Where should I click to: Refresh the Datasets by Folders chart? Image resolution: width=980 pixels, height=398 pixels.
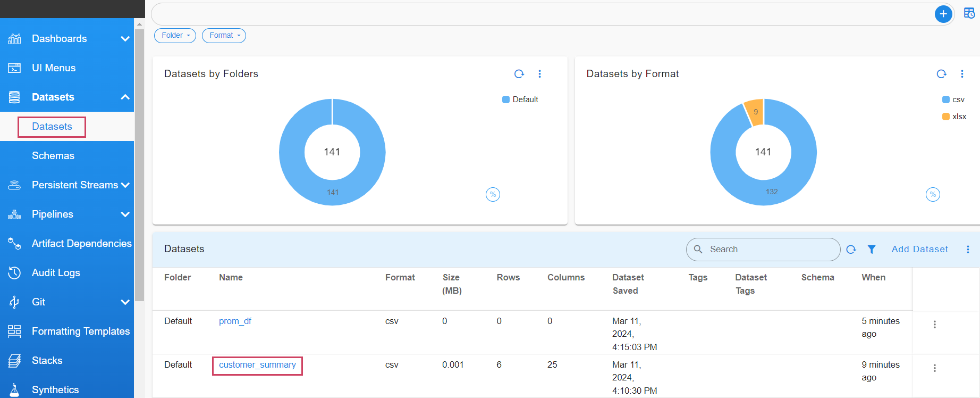tap(519, 74)
